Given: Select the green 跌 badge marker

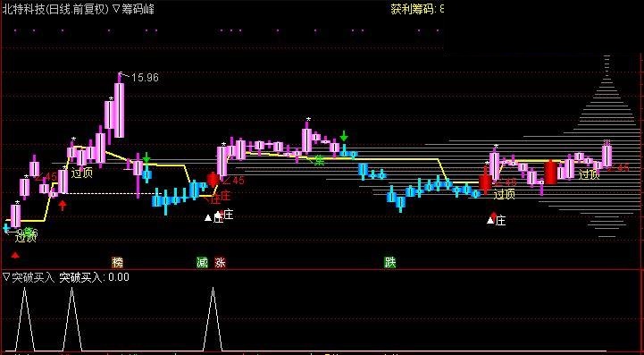Looking at the screenshot, I should click(389, 262).
